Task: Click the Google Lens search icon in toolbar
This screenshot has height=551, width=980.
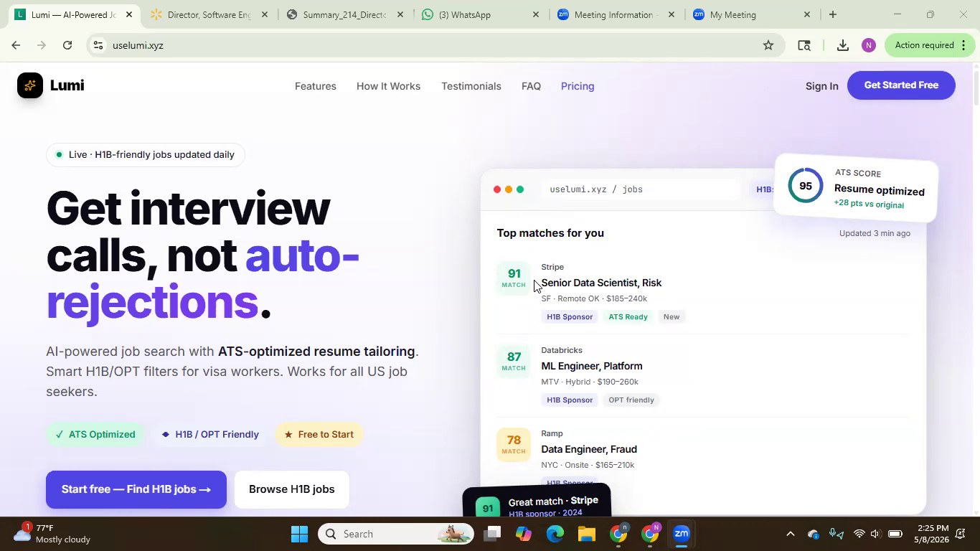Action: click(x=804, y=45)
